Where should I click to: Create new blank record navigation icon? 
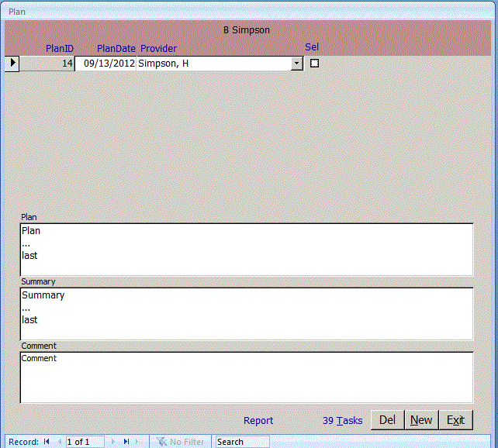tap(140, 441)
